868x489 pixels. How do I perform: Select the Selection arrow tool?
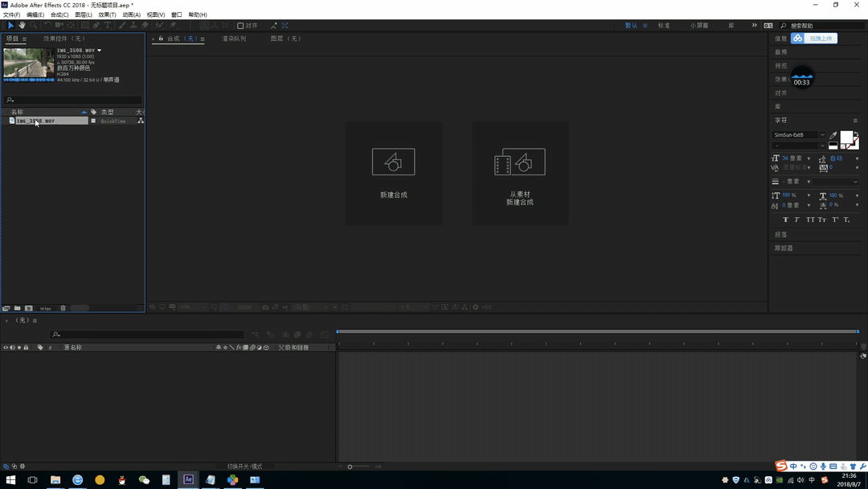pyautogui.click(x=10, y=26)
